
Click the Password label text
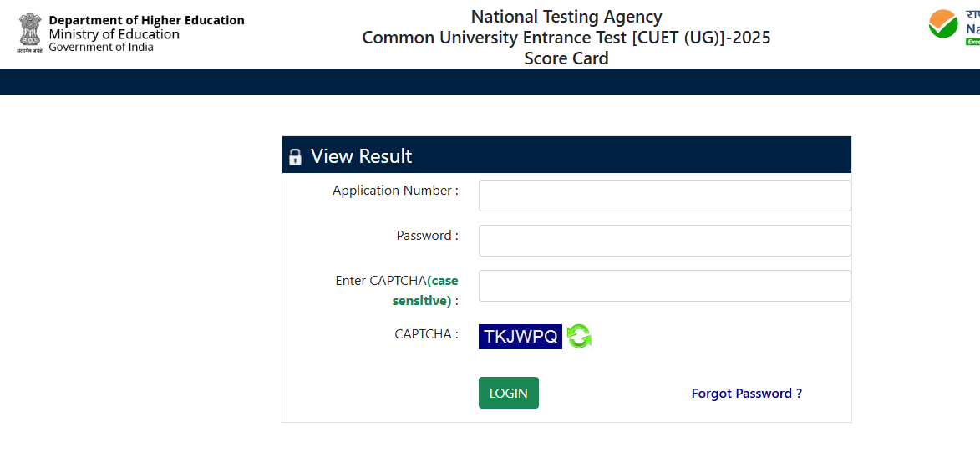[x=427, y=236]
